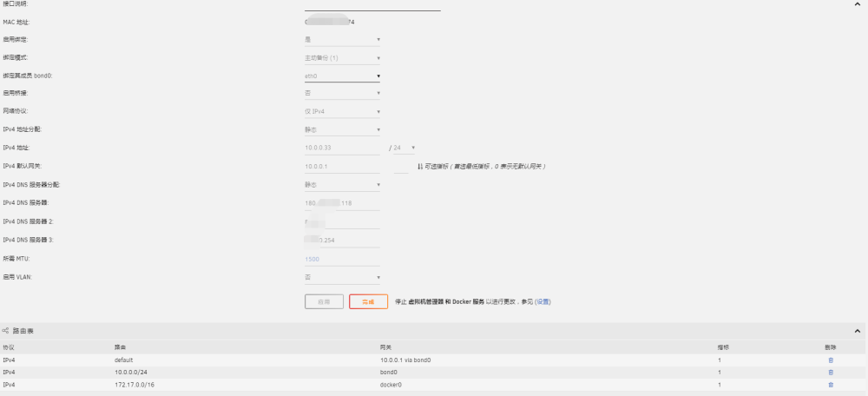Viewport: 868px width, 396px height.
Task: Click the IPv4 DNS 服务器 2 field
Action: [342, 221]
